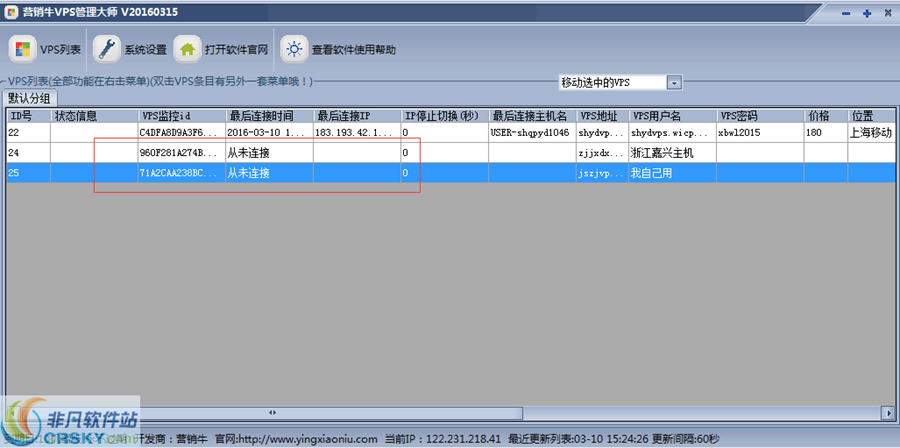
Task: Click username shydvps.wicp...
Action: [670, 133]
